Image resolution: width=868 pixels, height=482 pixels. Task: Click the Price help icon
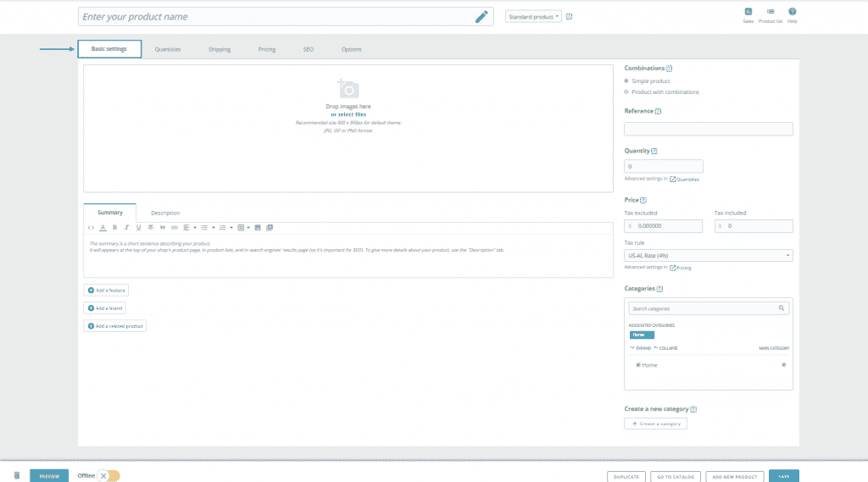tap(643, 200)
